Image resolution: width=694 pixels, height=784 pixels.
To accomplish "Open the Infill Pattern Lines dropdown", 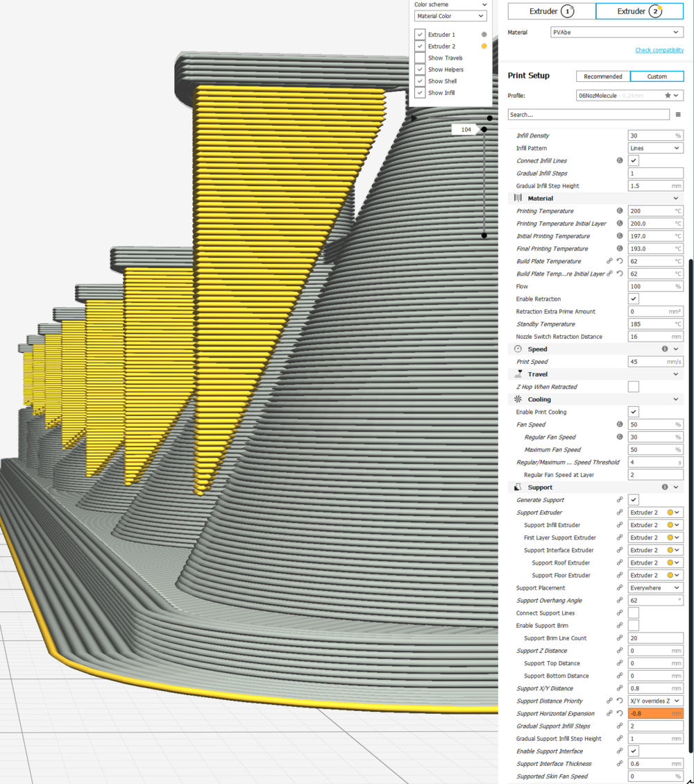I will 656,148.
